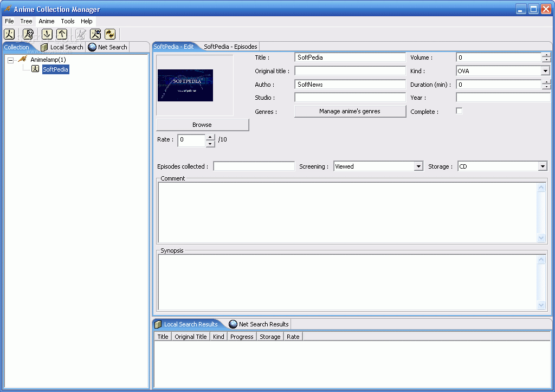
Task: Select the SoftPedia - Edit tab
Action: tap(174, 47)
